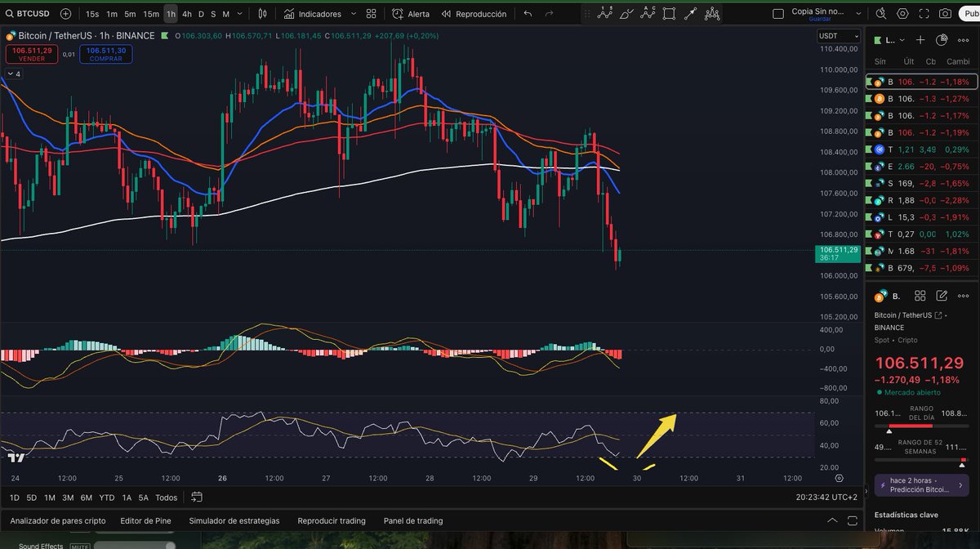This screenshot has height=549, width=980.
Task: Open the USDT currency dropdown
Action: click(x=839, y=36)
